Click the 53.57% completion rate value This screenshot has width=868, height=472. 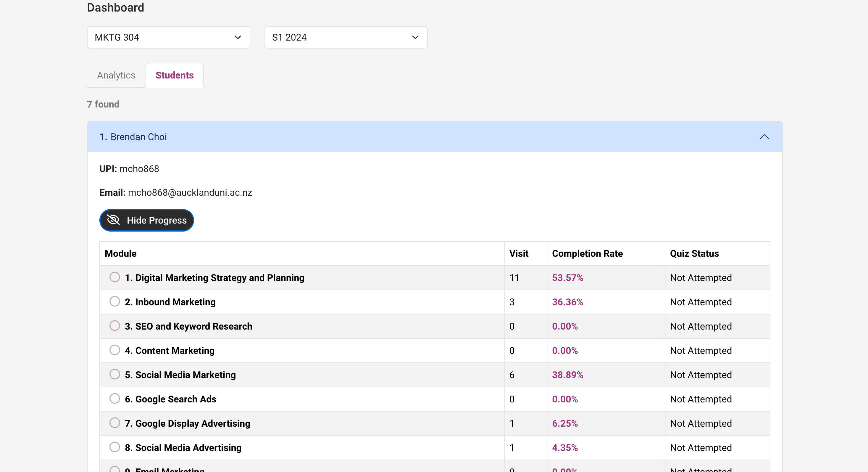[x=567, y=278]
